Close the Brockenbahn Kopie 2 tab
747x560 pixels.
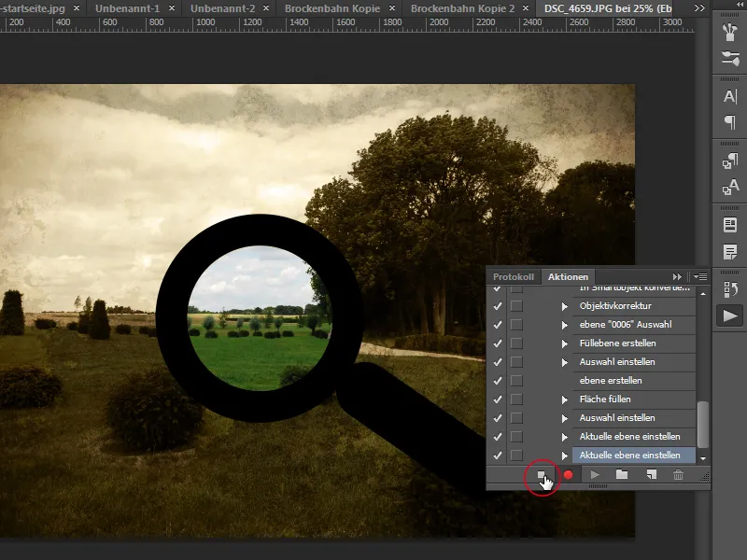click(x=525, y=8)
